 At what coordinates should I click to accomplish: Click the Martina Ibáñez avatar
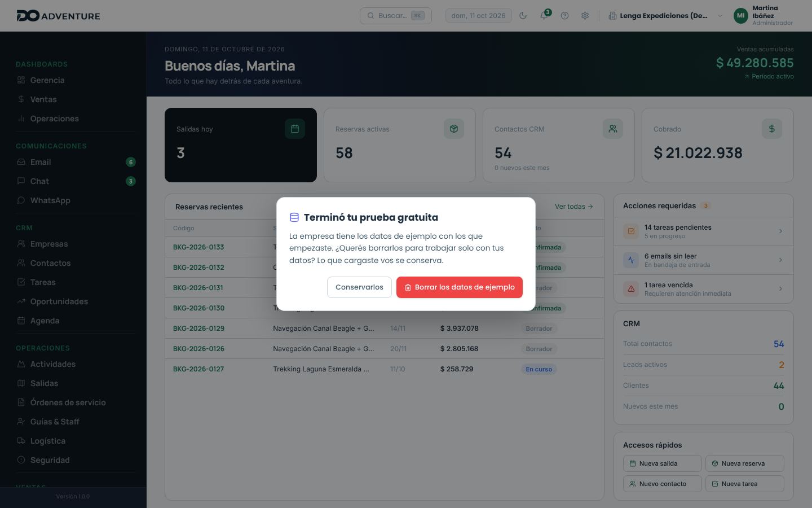point(741,16)
